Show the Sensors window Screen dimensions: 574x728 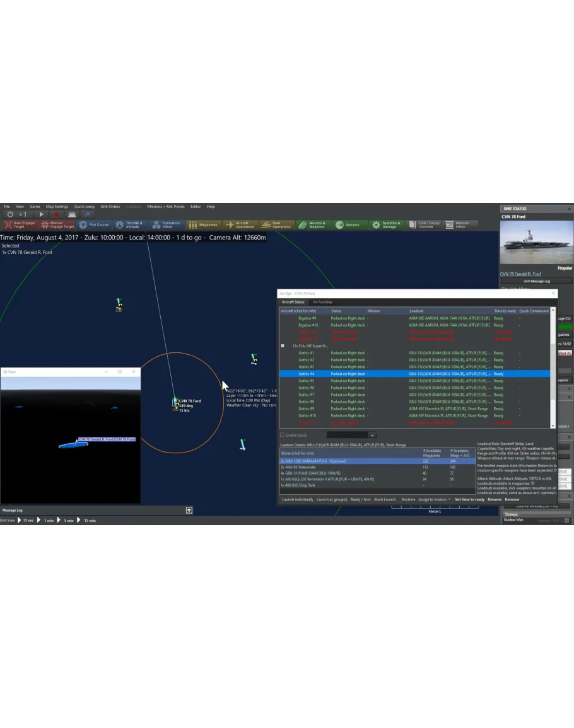pos(349,224)
